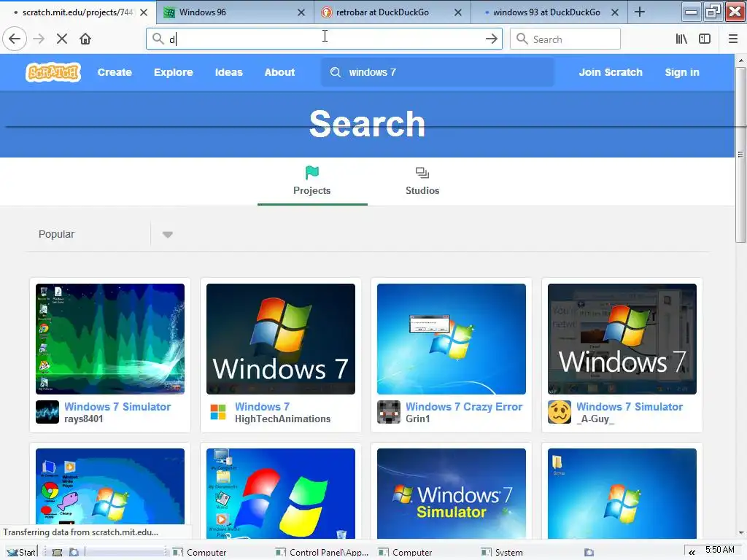
Task: Click the go arrow in the address bar
Action: point(491,39)
